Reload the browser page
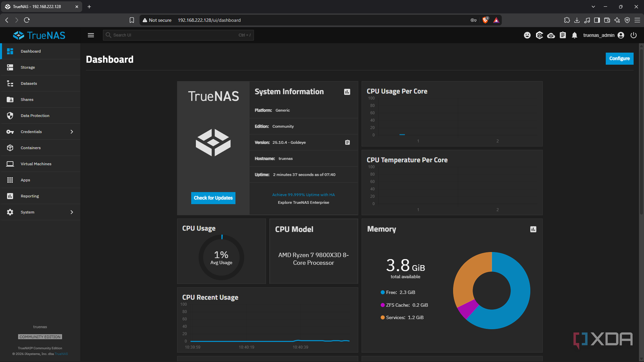The image size is (644, 362). point(27,20)
